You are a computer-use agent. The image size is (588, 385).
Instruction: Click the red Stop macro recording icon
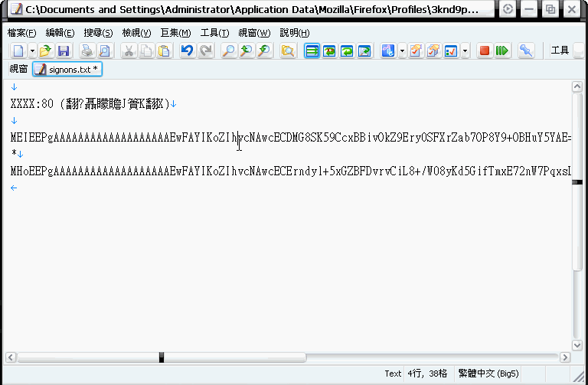point(484,51)
